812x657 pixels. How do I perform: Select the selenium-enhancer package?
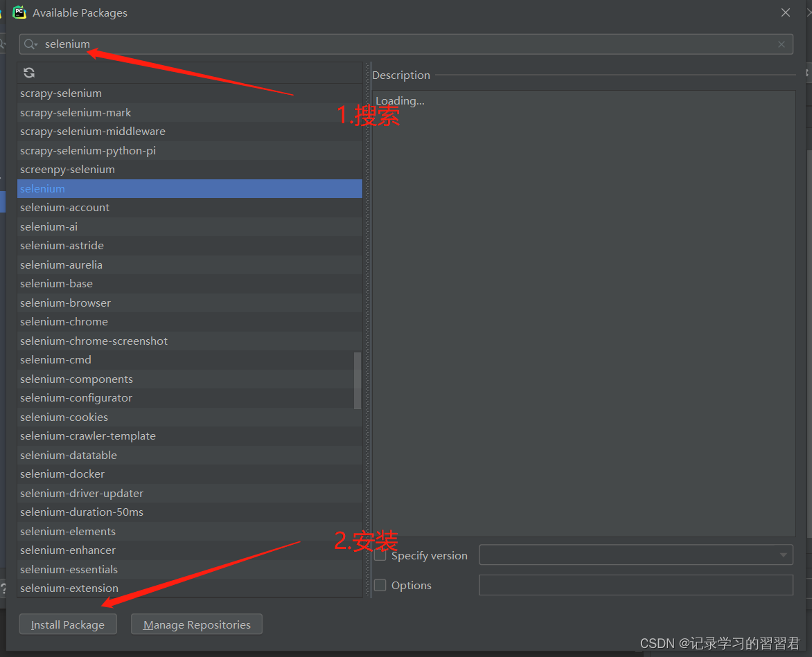[190, 550]
